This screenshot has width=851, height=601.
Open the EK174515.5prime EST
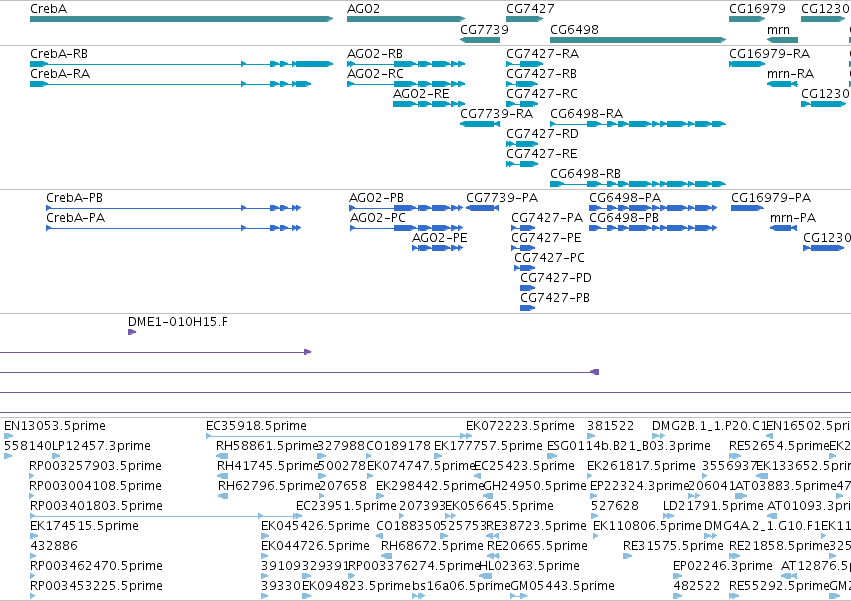(34, 536)
